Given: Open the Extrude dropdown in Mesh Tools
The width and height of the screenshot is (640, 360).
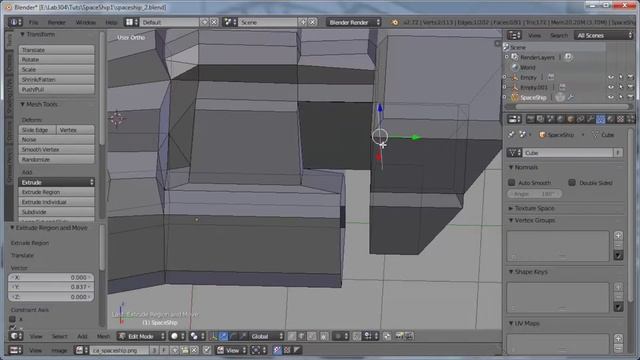Looking at the screenshot, I should click(x=56, y=182).
